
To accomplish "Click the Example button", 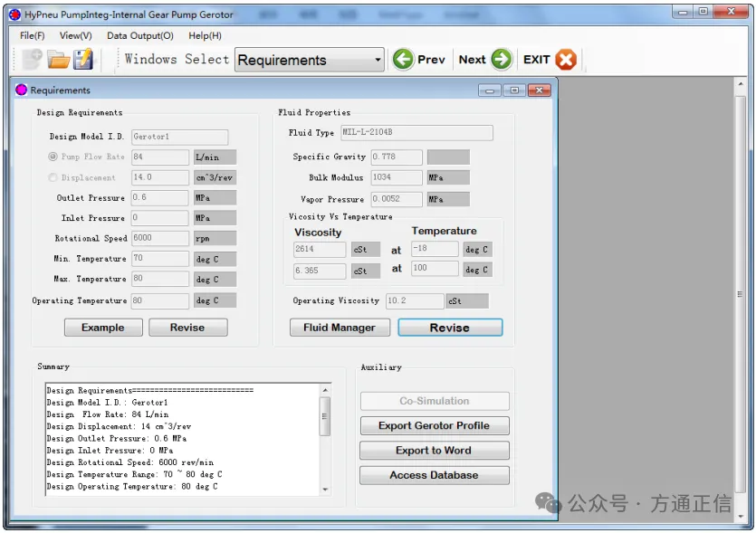I will pyautogui.click(x=103, y=328).
